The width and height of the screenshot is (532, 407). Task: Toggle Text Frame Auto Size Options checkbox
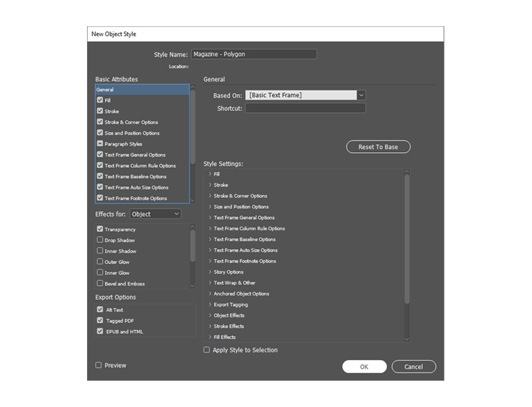pyautogui.click(x=100, y=187)
